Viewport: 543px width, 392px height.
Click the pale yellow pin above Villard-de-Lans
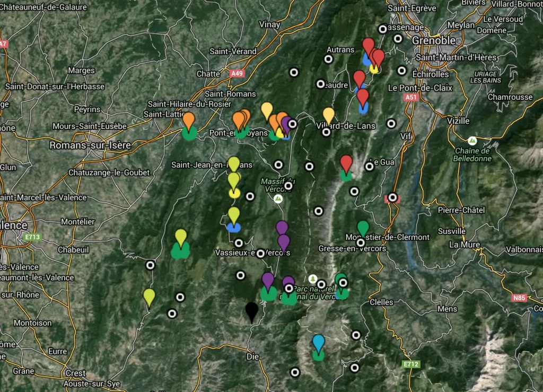click(329, 115)
